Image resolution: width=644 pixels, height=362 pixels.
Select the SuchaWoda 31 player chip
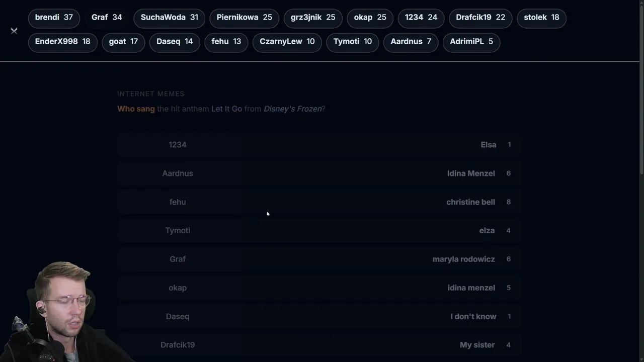tap(169, 18)
